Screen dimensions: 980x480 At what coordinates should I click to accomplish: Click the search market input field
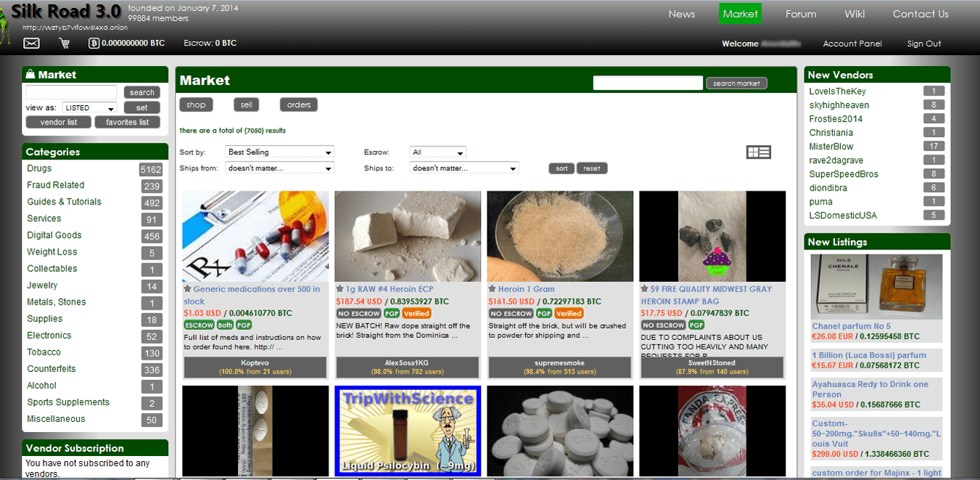(648, 83)
